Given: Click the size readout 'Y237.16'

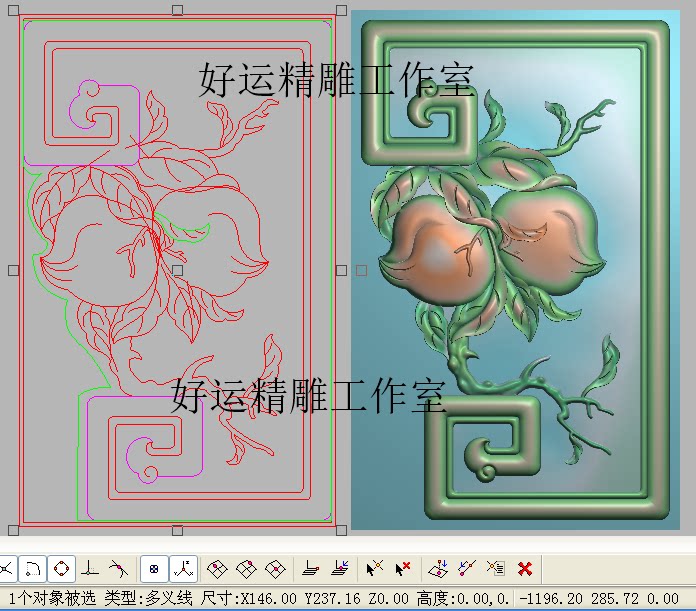Looking at the screenshot, I should [x=333, y=599].
